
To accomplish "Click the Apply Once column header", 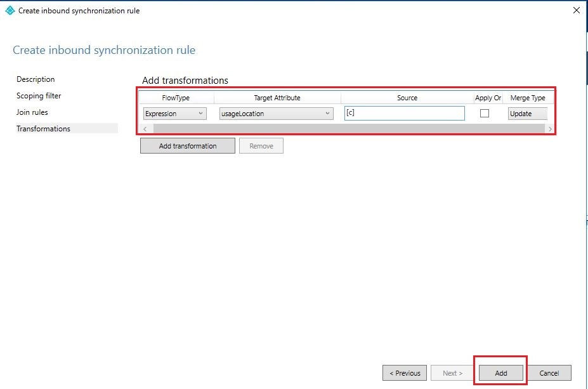I will coord(488,98).
